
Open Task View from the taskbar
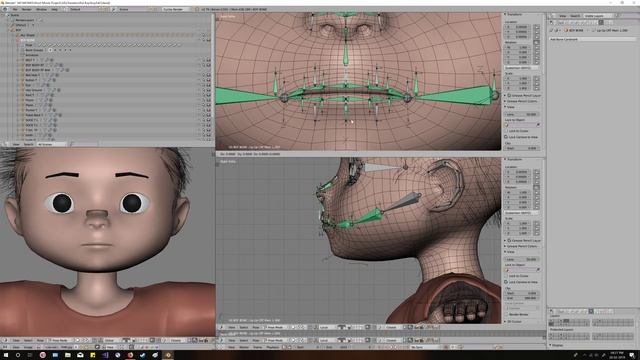coord(30,355)
